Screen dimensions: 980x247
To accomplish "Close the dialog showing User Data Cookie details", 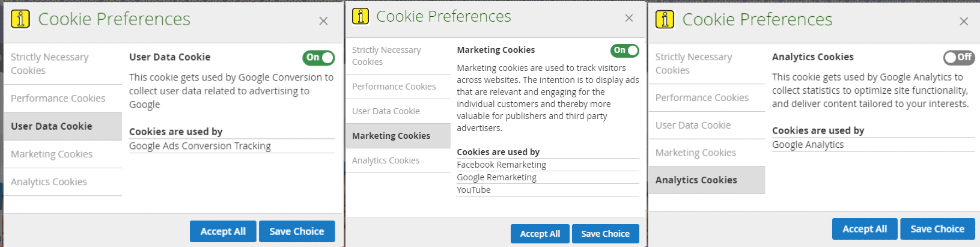I will (323, 21).
